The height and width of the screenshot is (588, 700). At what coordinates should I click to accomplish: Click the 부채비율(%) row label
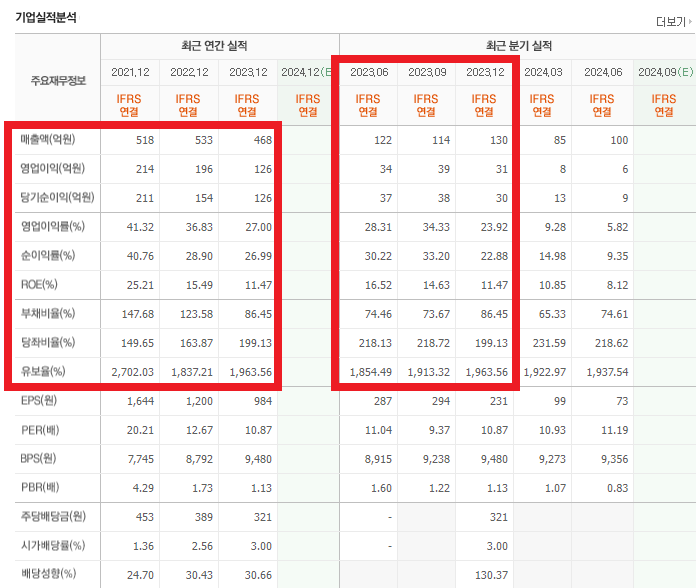48,313
